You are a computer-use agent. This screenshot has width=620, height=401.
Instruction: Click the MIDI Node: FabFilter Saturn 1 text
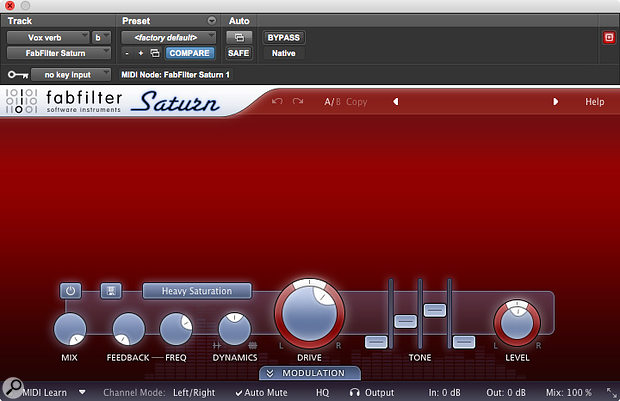pos(175,74)
